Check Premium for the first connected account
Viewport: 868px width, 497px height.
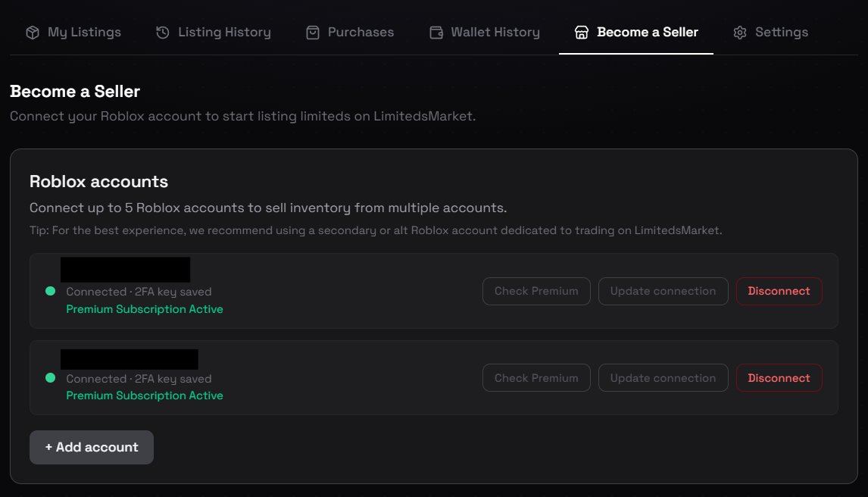point(536,291)
